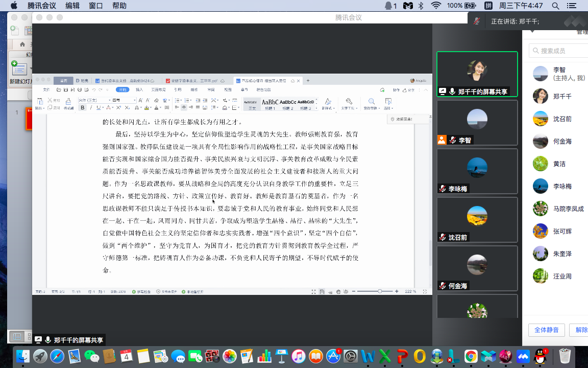Expand the font size dropdown
This screenshot has height=368, width=588.
click(135, 100)
